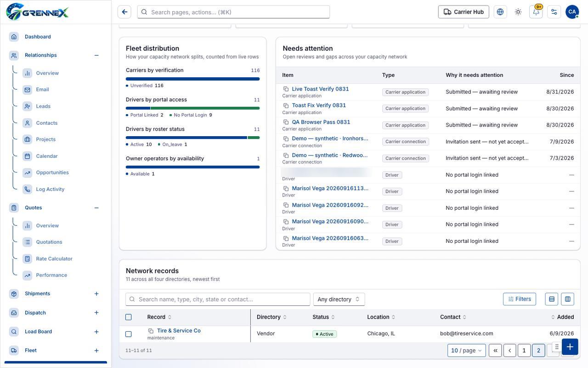Open the Tire & Service Co record link
Viewport: 588px width, 368px height.
pos(179,331)
